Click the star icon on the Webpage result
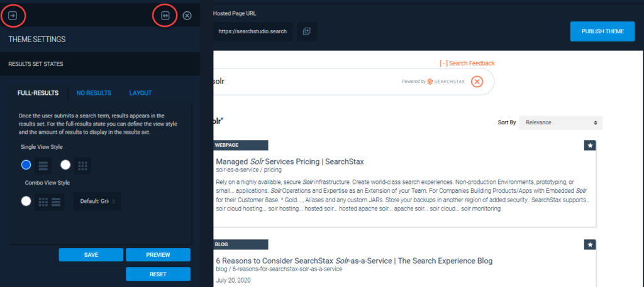This screenshot has height=287, width=644. point(590,145)
